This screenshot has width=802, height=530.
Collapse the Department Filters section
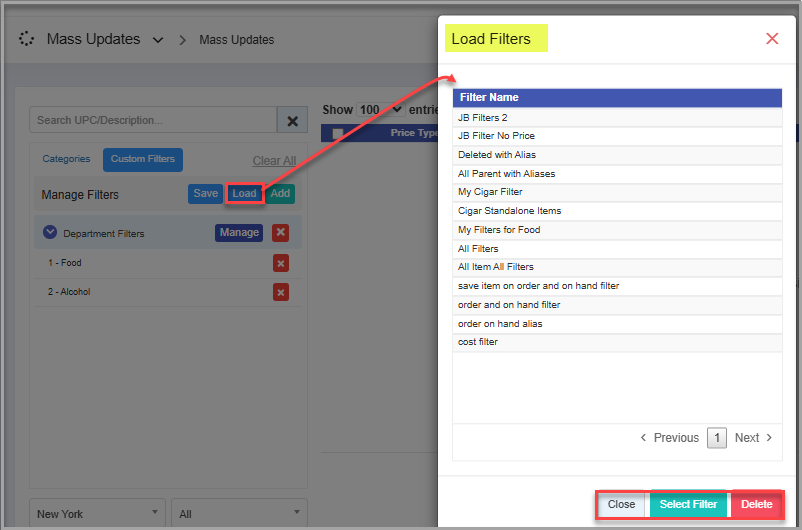(x=50, y=233)
